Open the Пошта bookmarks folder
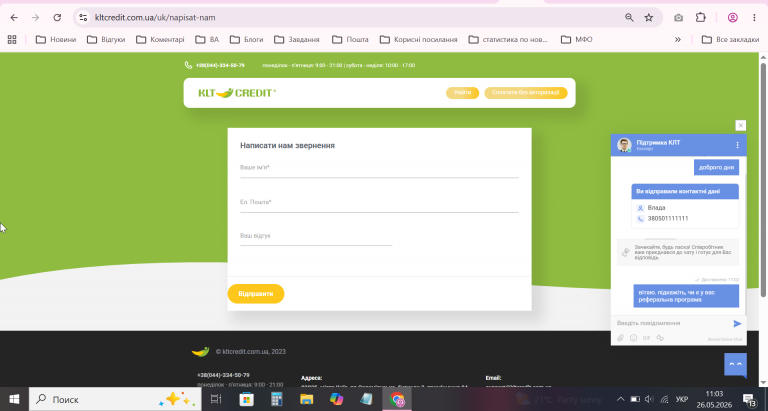 [x=350, y=40]
